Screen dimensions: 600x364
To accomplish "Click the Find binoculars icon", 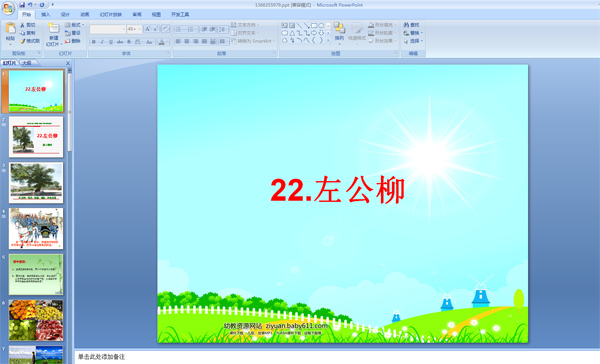I will (x=407, y=25).
